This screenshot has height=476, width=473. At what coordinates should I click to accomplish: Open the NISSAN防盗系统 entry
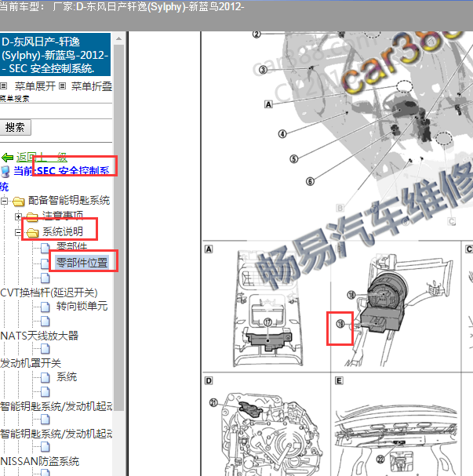tap(39, 461)
